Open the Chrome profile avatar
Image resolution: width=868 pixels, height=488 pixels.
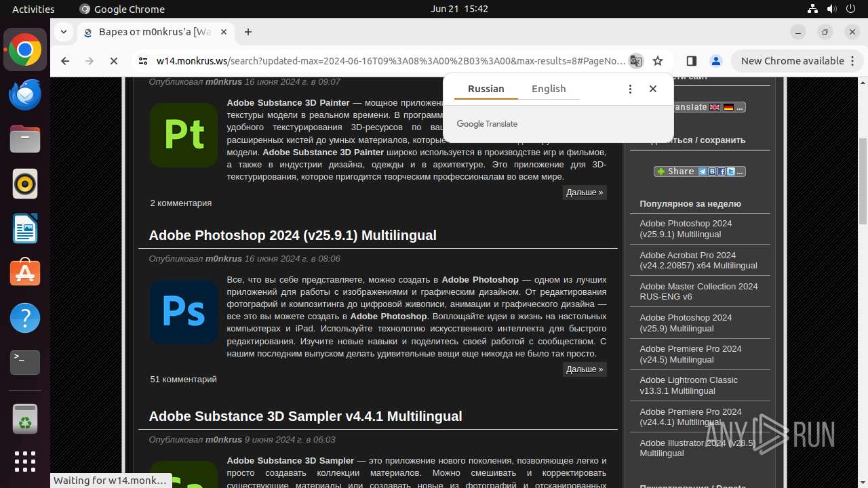(x=716, y=61)
